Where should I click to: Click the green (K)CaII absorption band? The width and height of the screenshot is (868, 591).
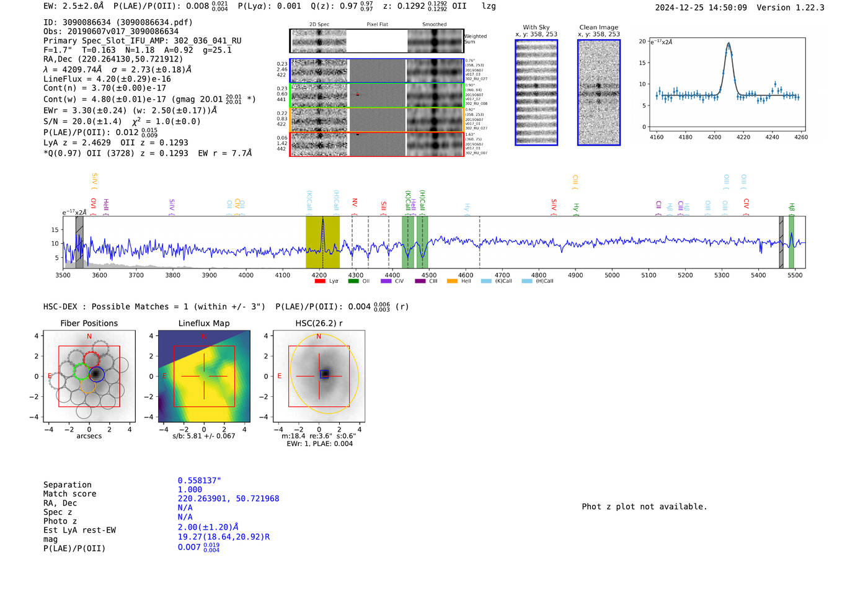click(x=408, y=242)
